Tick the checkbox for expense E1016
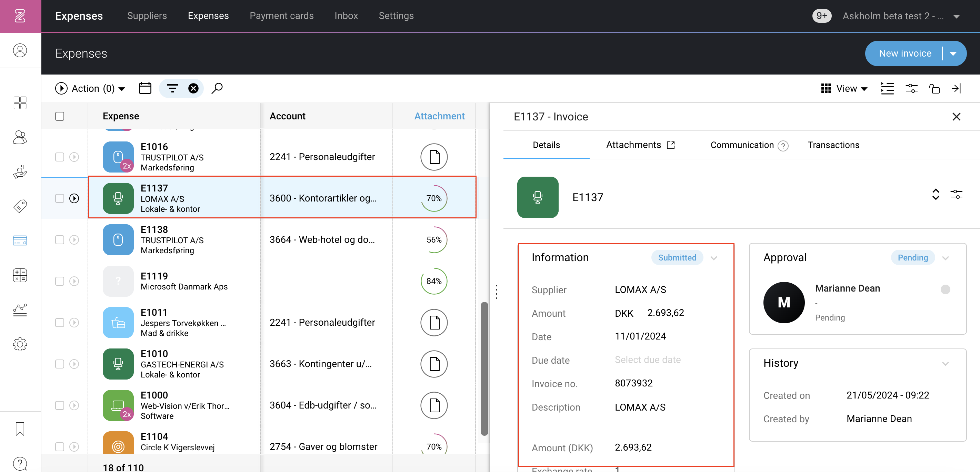This screenshot has width=980, height=472. 60,157
